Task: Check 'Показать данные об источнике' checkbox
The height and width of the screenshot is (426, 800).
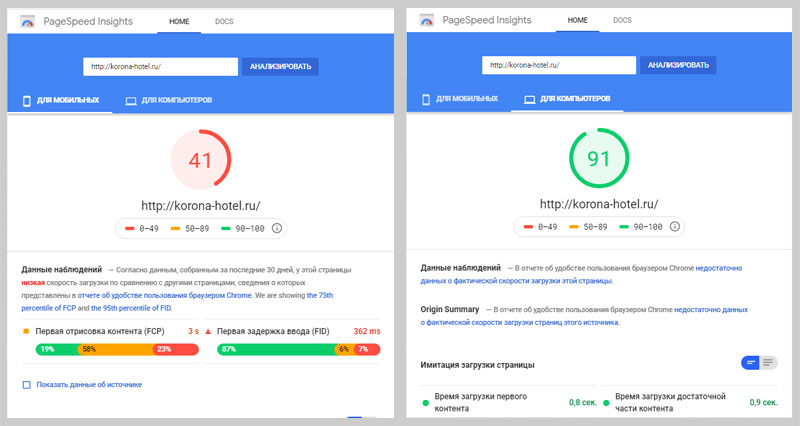Action: 27,385
